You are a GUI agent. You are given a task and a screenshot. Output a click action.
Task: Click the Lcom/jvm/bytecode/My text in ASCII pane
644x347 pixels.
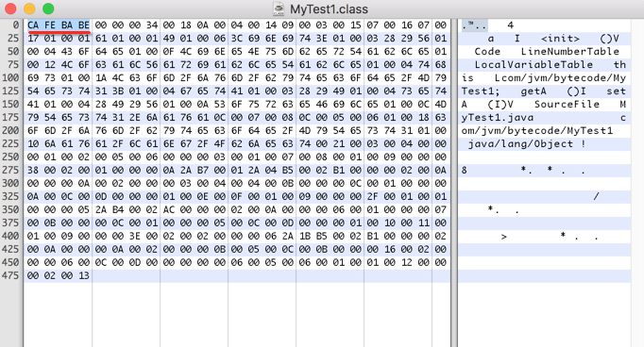[560, 77]
